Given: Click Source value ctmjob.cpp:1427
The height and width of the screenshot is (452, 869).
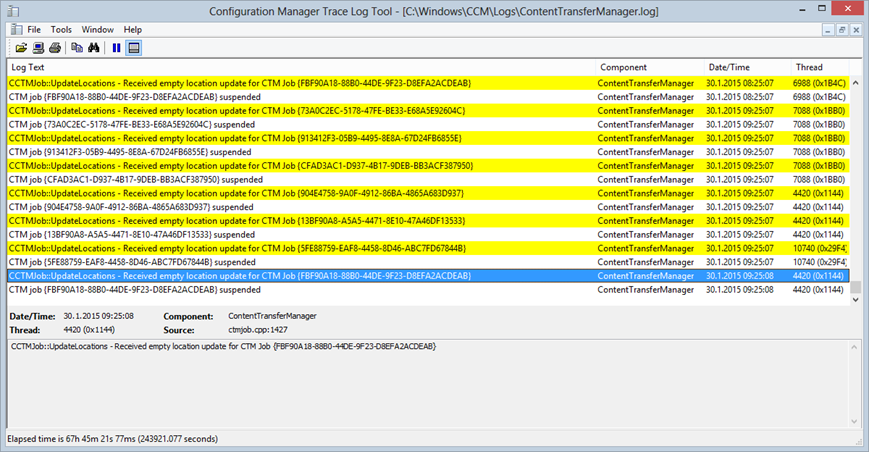Looking at the screenshot, I should (258, 330).
